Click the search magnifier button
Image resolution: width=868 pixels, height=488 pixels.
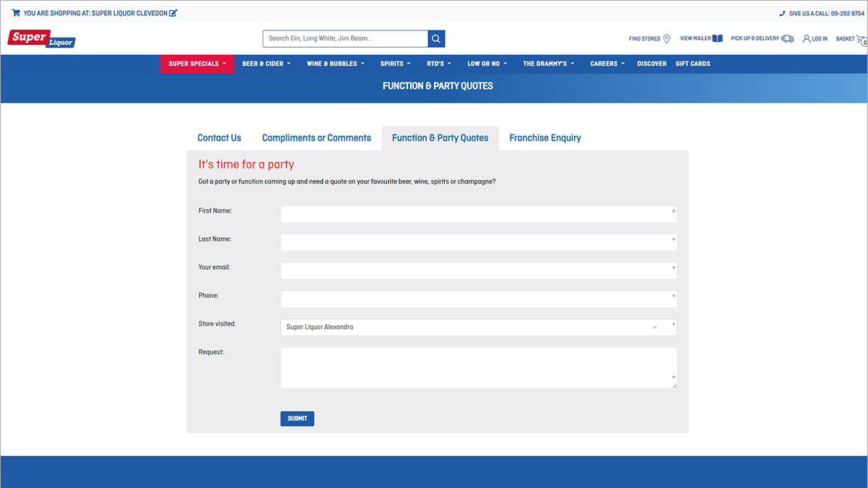(x=436, y=38)
